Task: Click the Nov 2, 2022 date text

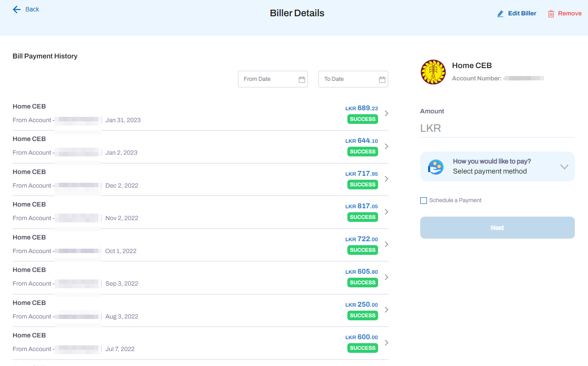Action: click(x=122, y=218)
